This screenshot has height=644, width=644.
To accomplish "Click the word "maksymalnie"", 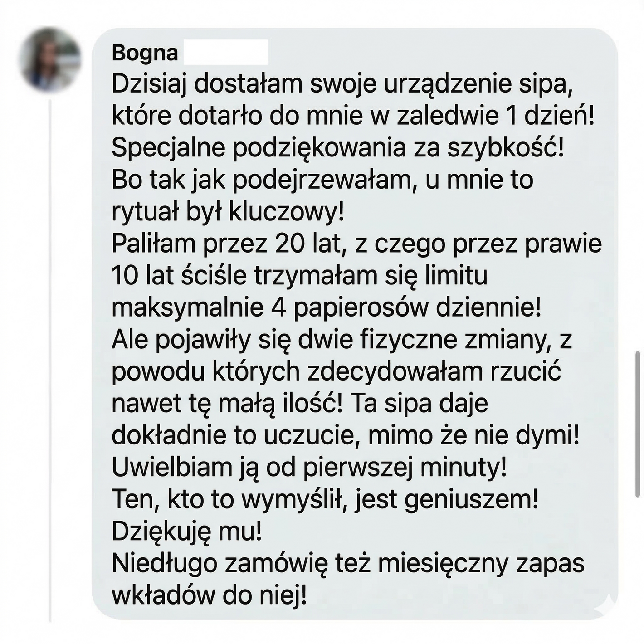I will coord(187,308).
